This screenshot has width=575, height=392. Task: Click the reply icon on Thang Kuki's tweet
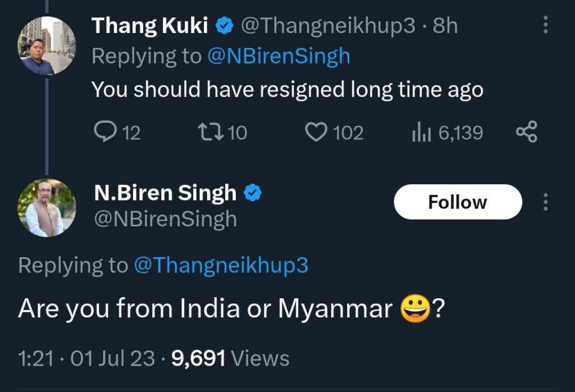point(104,133)
